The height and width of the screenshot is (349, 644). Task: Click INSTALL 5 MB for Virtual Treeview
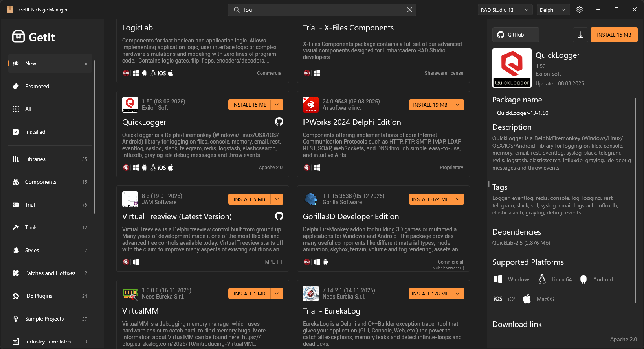tap(250, 199)
